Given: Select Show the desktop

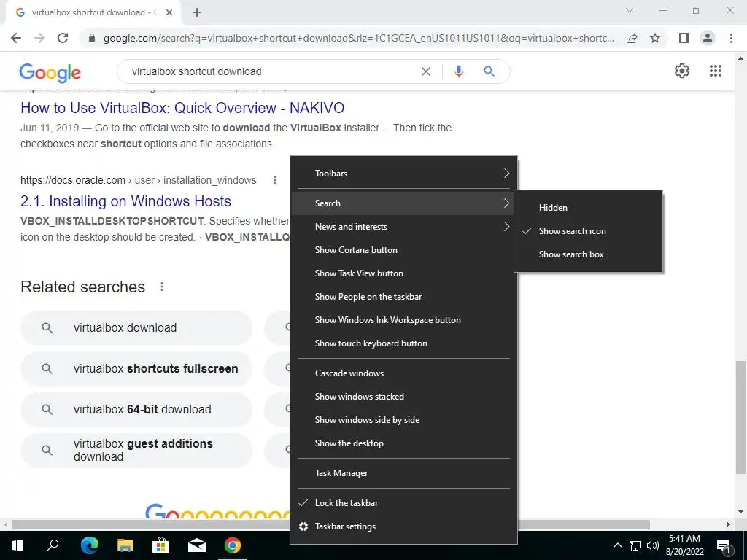Looking at the screenshot, I should tap(403, 443).
